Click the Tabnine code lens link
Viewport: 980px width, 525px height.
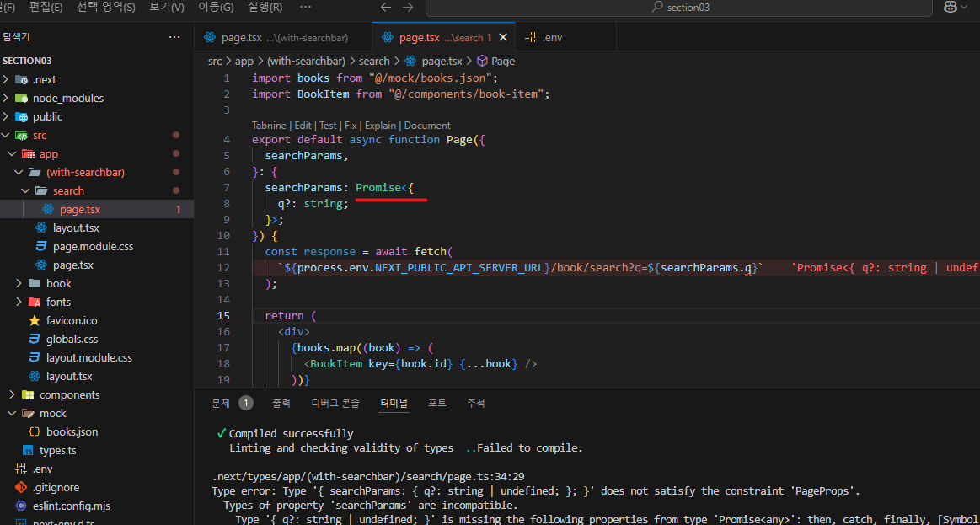pos(268,126)
